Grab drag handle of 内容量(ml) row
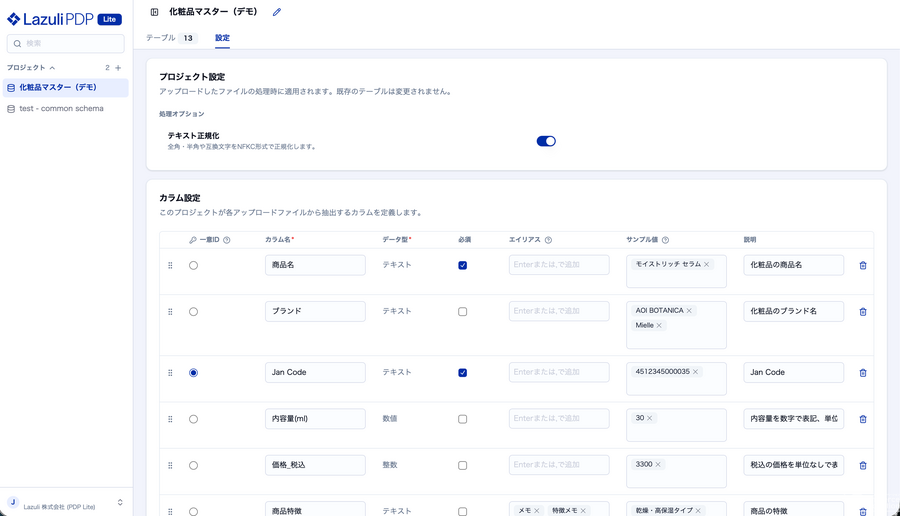 pos(170,419)
